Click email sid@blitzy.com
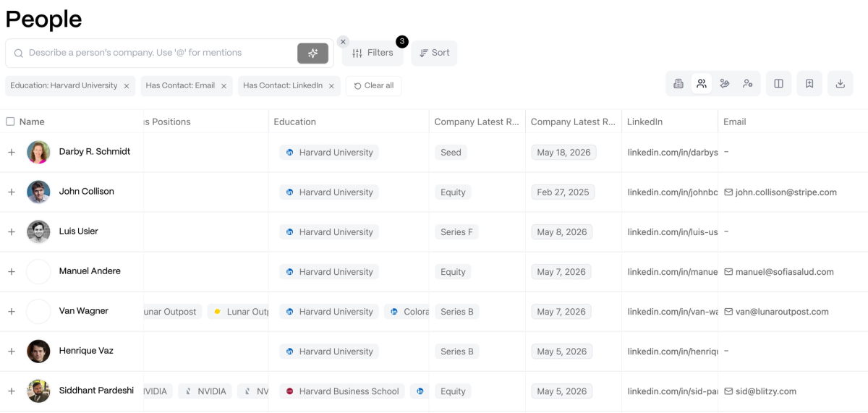This screenshot has height=413, width=868. coord(766,391)
